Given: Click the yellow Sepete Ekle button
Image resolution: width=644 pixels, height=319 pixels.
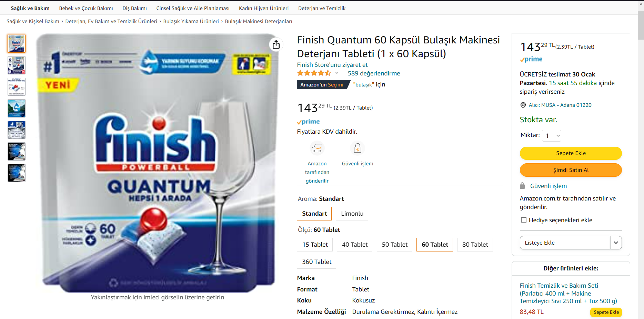Looking at the screenshot, I should [571, 153].
